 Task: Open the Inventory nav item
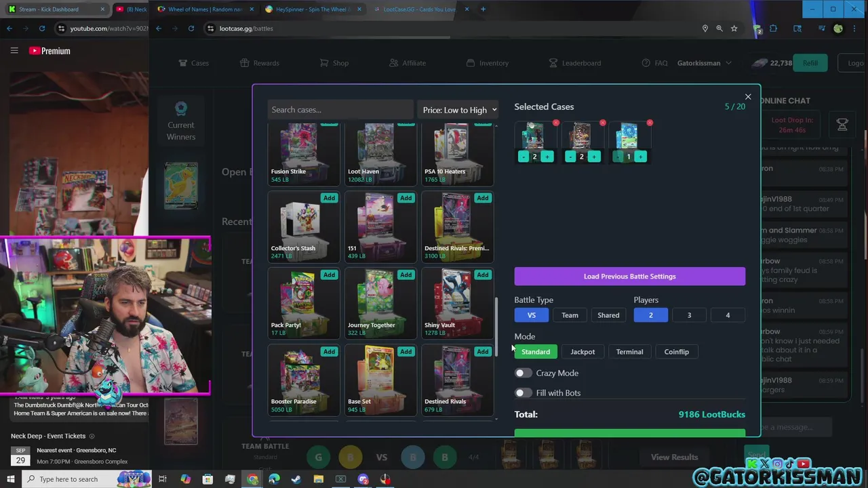(x=487, y=63)
